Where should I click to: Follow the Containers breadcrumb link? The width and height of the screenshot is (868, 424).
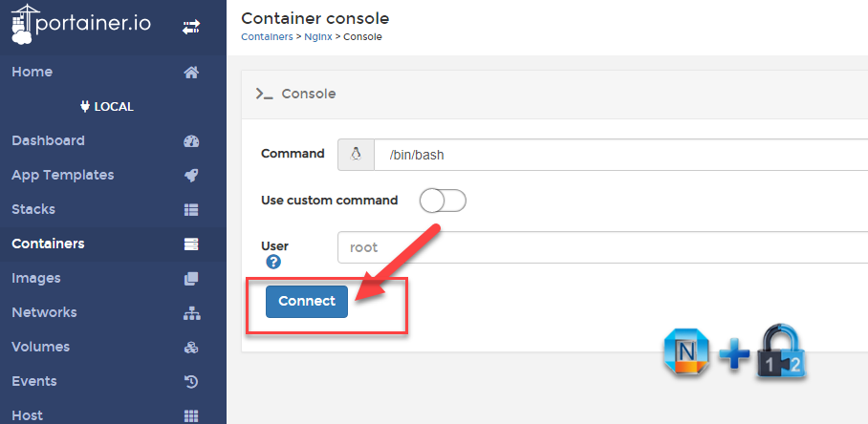(267, 37)
